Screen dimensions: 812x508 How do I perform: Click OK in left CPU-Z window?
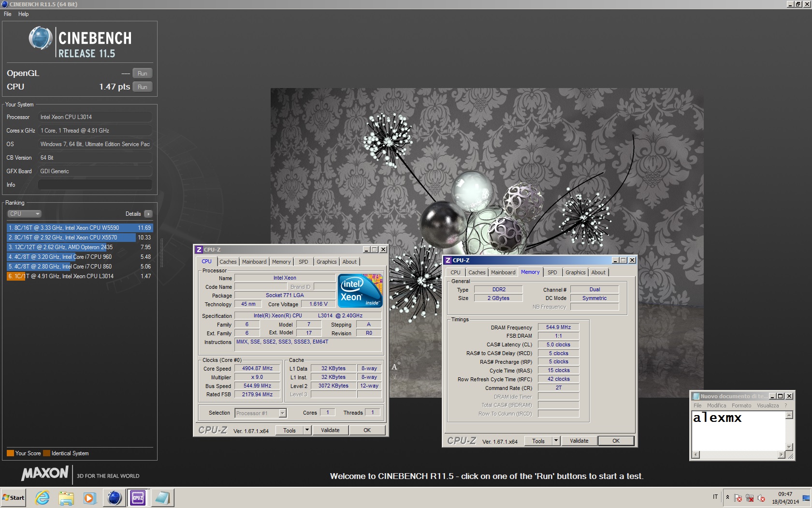pyautogui.click(x=367, y=430)
